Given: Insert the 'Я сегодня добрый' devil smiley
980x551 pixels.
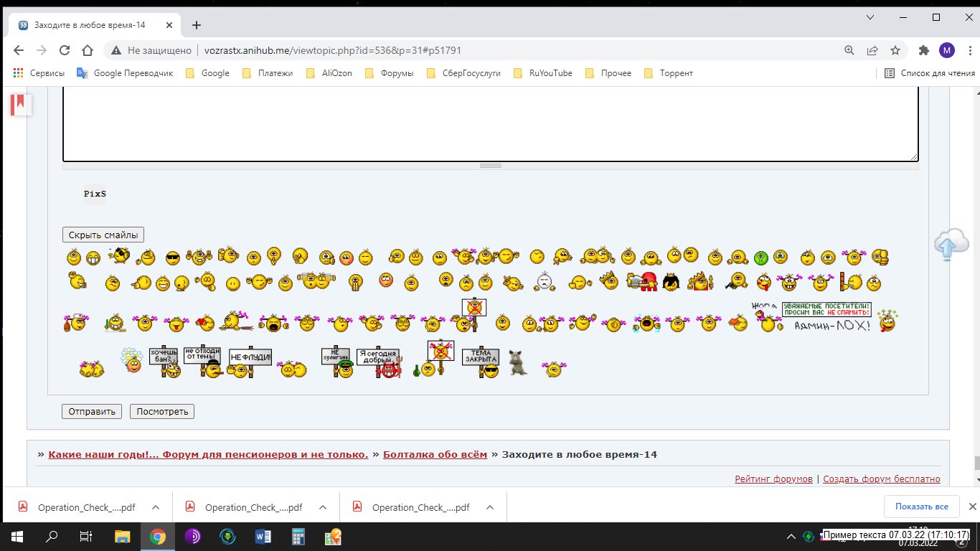Looking at the screenshot, I should click(x=380, y=364).
